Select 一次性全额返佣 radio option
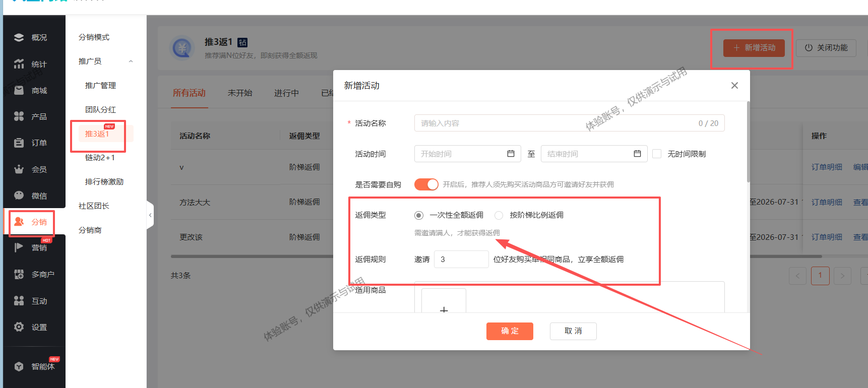The image size is (868, 388). click(419, 215)
